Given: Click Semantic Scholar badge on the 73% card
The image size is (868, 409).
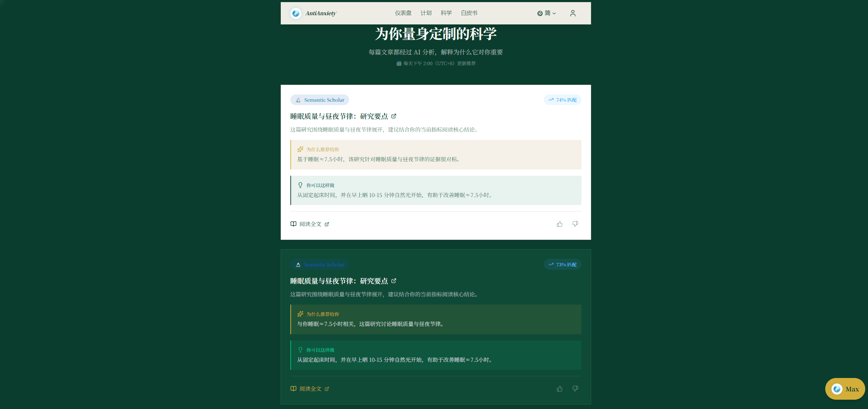Looking at the screenshot, I should click(320, 265).
